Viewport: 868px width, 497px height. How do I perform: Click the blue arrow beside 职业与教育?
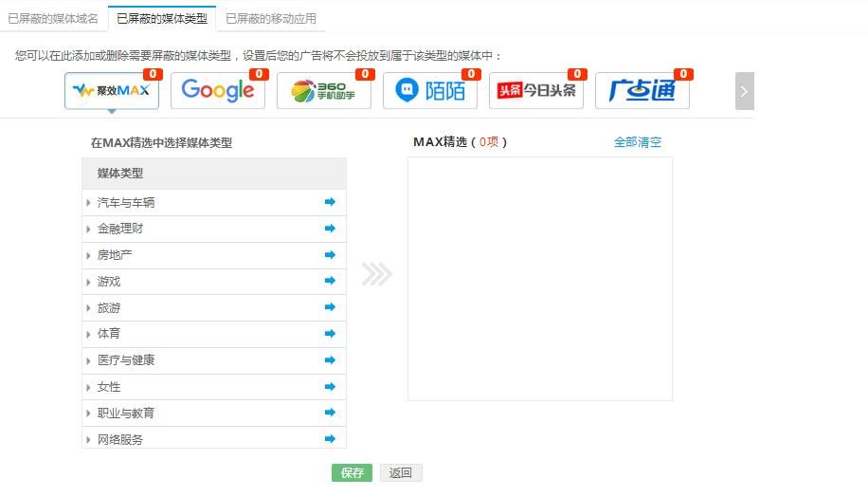(330, 413)
